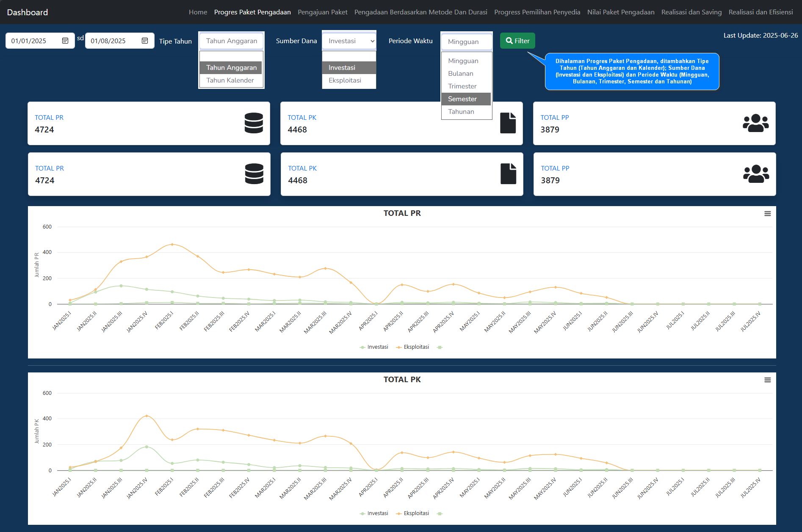Expand the Sumber Dana dropdown

349,41
